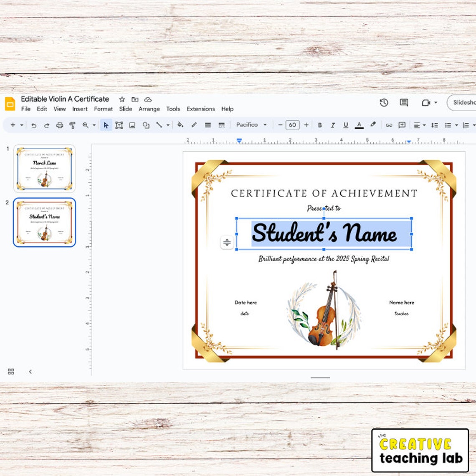Screen dimensions: 476x476
Task: Insert a text box
Action: click(x=119, y=125)
